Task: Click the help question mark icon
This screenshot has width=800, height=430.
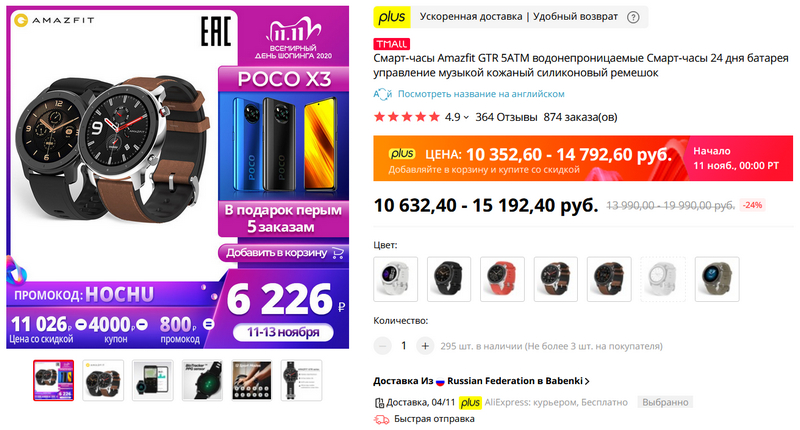Action: (633, 17)
